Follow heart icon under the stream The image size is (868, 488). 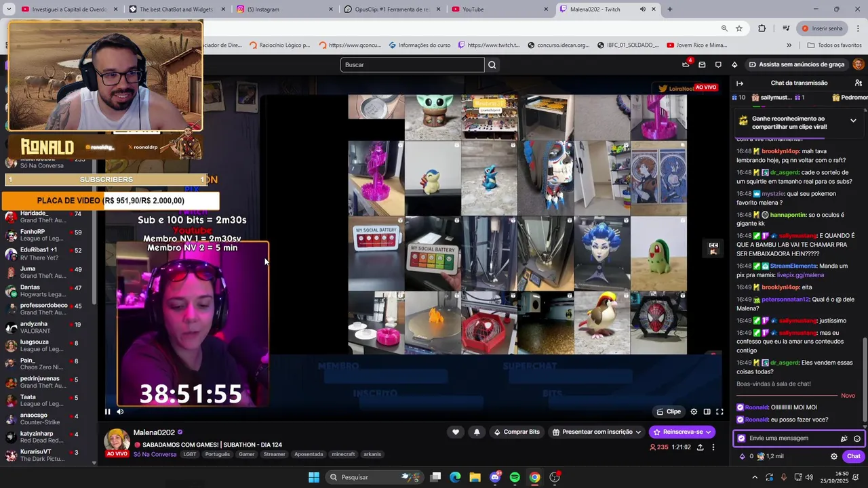[x=456, y=432]
